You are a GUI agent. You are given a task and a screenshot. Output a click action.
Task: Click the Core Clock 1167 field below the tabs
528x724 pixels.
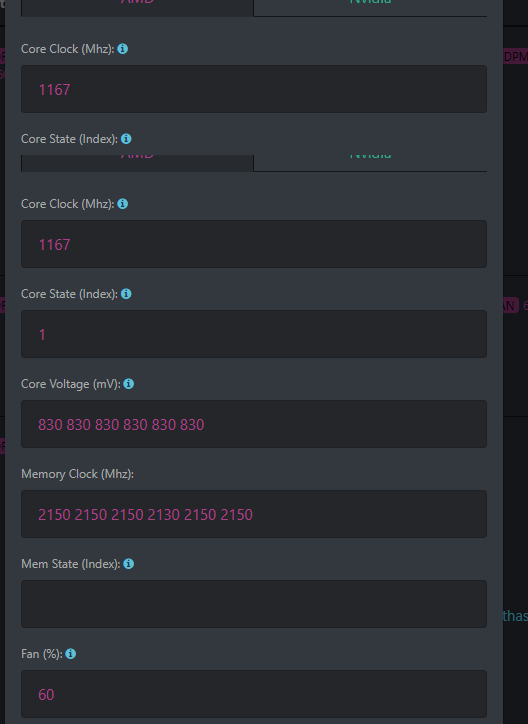(254, 244)
